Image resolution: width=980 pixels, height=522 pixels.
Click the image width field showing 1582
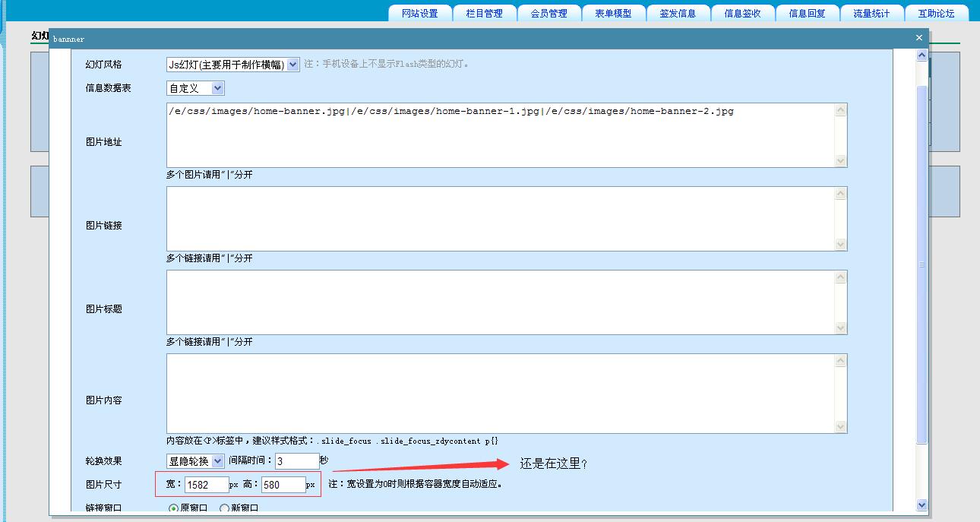(x=206, y=485)
